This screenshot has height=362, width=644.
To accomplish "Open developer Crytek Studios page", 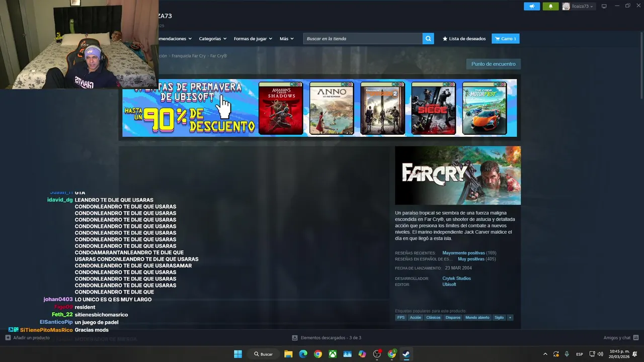I will coord(456,279).
